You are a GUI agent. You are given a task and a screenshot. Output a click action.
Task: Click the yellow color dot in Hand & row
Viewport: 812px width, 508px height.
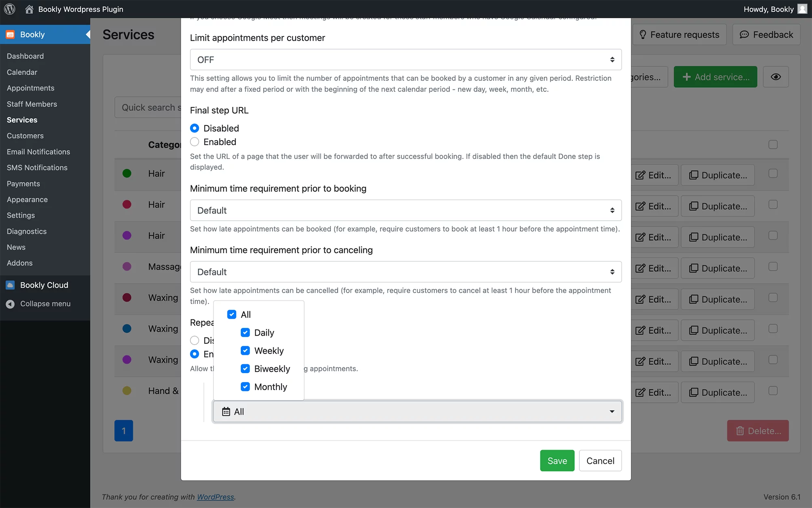[127, 391]
